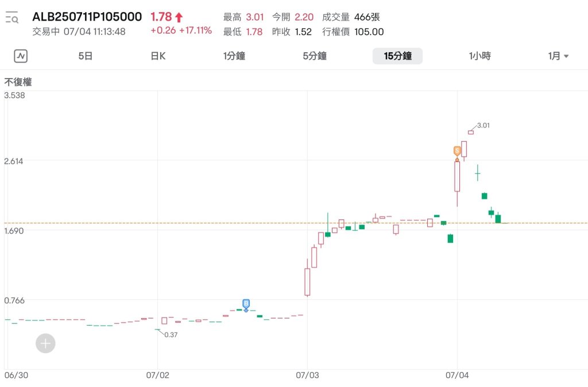Click the 0.766 price axis label
588x387 pixels.
tap(14, 300)
